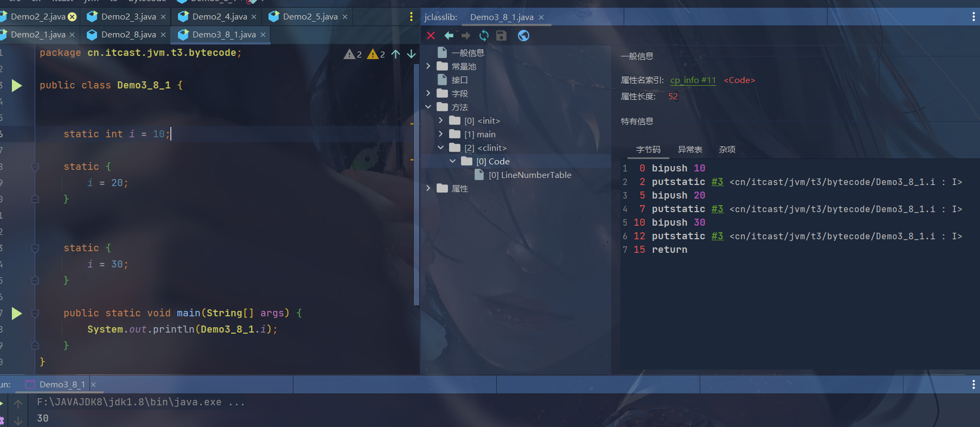Expand the 常量池 tree node
The image size is (980, 427).
pyautogui.click(x=428, y=66)
